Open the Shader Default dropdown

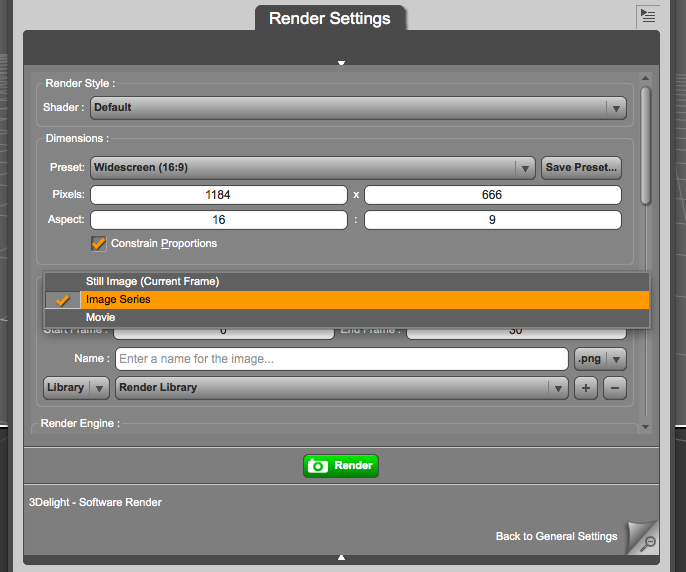(358, 108)
